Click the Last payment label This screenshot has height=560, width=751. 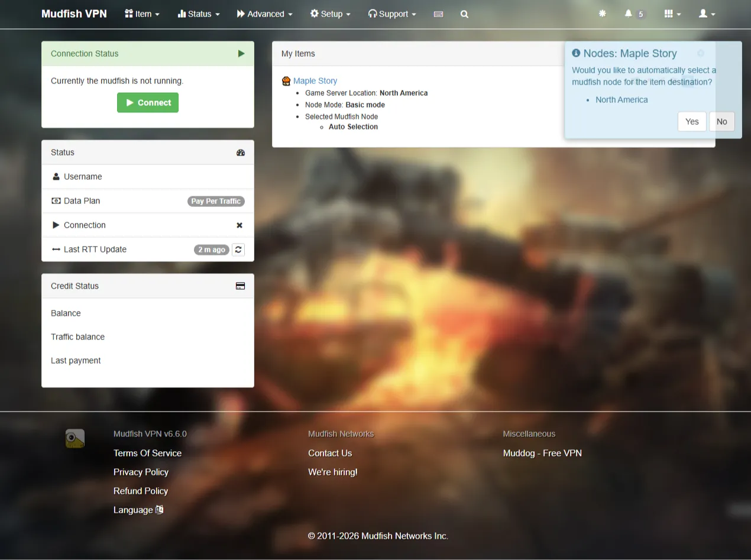[x=76, y=361]
